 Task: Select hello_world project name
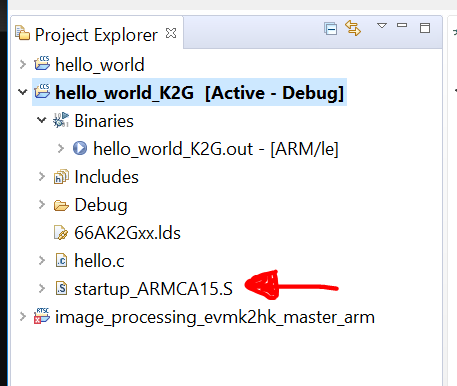tap(100, 65)
